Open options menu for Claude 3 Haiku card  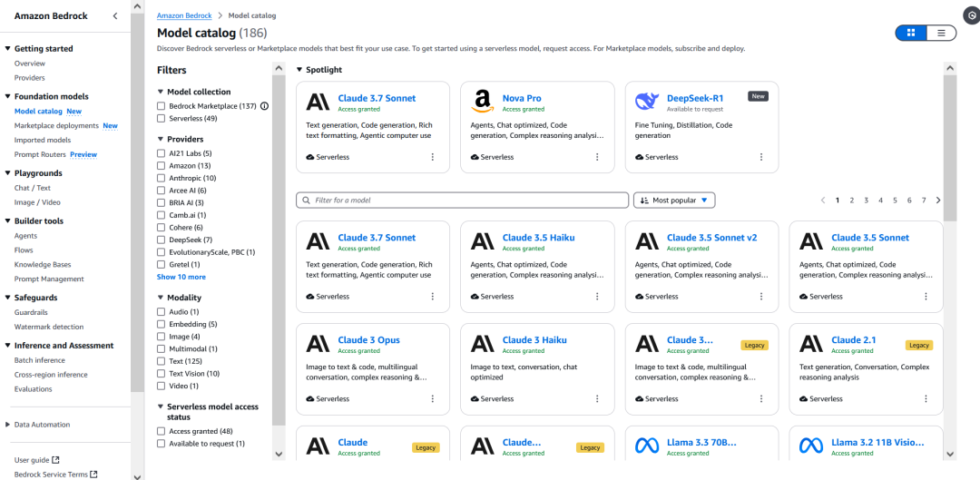pyautogui.click(x=597, y=398)
